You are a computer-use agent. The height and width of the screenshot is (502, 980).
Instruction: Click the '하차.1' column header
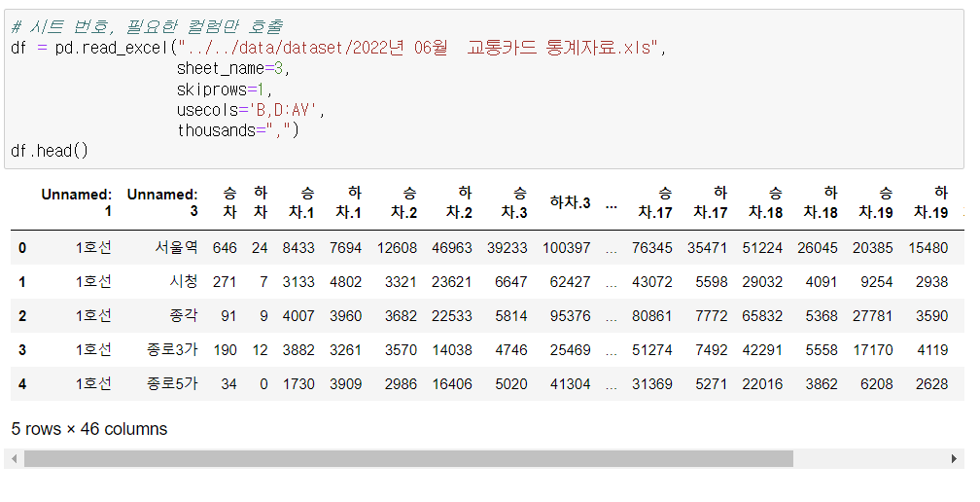349,202
